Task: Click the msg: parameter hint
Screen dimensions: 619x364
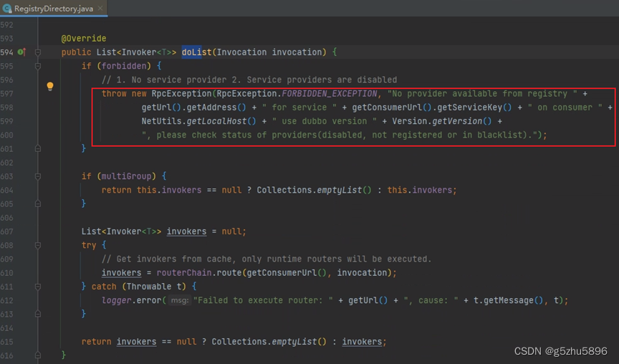Action: pos(180,300)
